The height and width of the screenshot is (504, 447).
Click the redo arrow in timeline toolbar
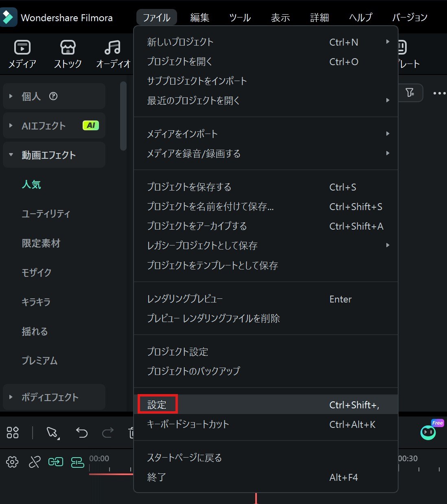[107, 432]
